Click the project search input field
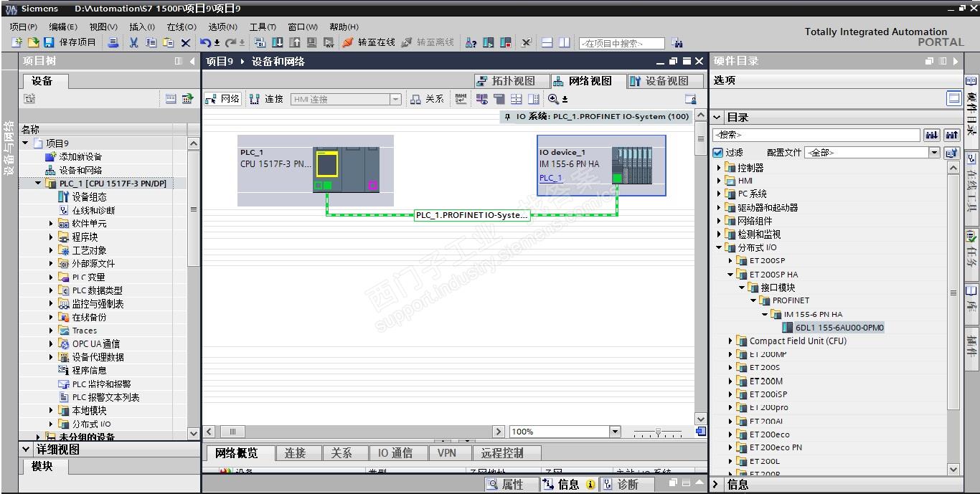This screenshot has height=494, width=980. (x=621, y=43)
